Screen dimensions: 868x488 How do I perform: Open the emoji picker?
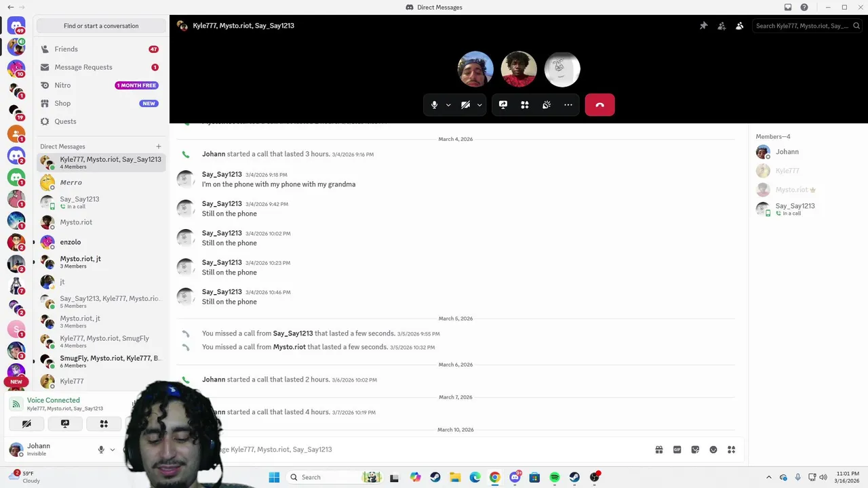(x=713, y=449)
